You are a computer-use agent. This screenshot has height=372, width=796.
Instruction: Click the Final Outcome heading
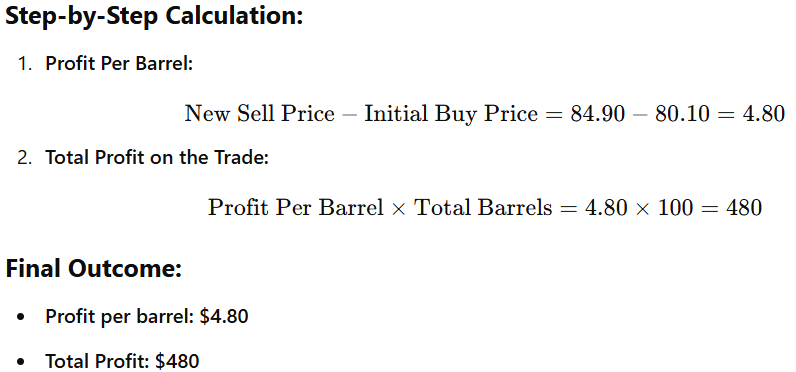pos(93,268)
